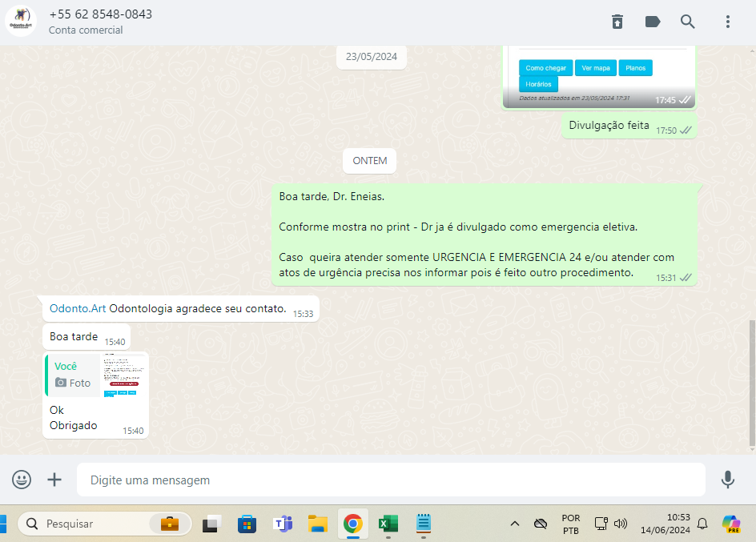Open File Explorer from taskbar

[x=318, y=524]
